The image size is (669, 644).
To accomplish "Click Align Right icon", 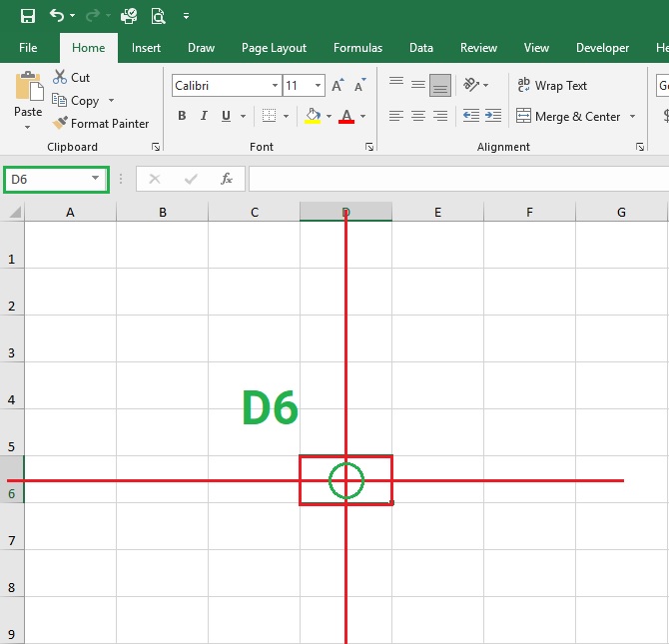I will (440, 116).
